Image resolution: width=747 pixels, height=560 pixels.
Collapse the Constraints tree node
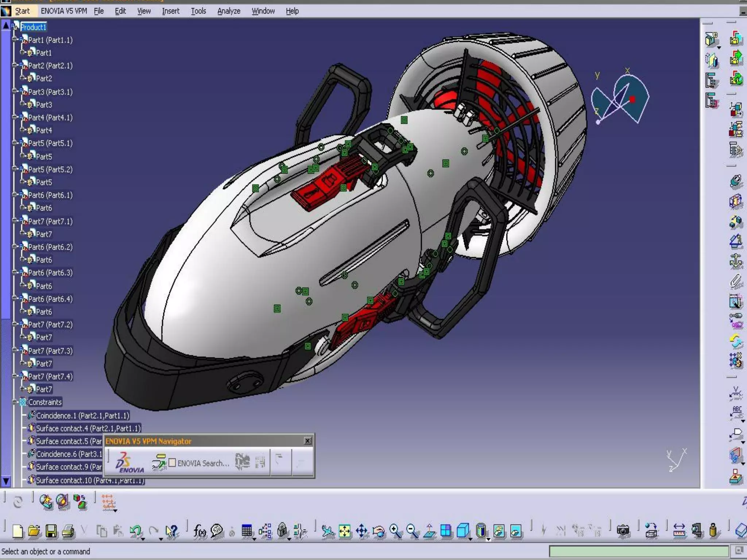click(x=15, y=402)
